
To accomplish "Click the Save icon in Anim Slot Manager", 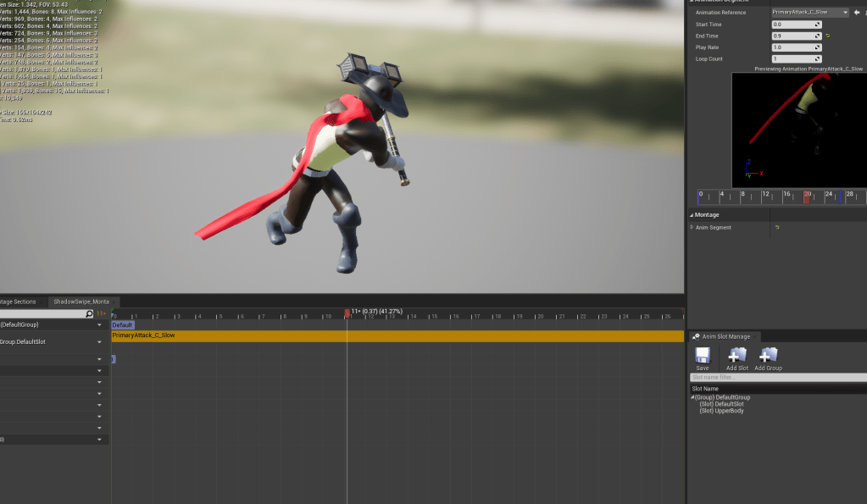I will pyautogui.click(x=702, y=356).
